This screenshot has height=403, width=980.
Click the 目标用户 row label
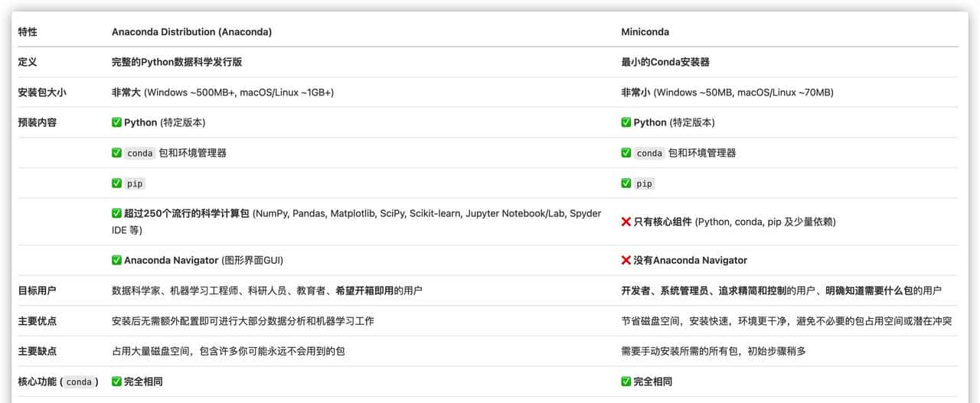pos(38,291)
